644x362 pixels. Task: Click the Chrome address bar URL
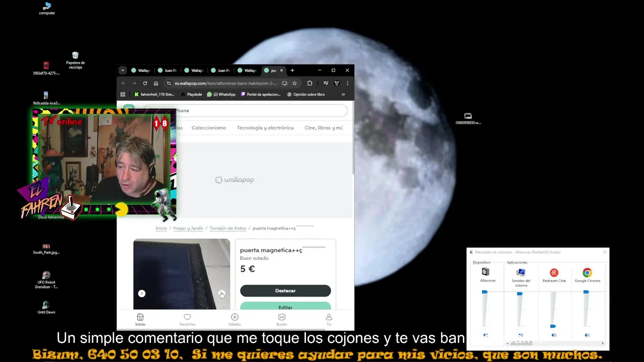point(226,83)
